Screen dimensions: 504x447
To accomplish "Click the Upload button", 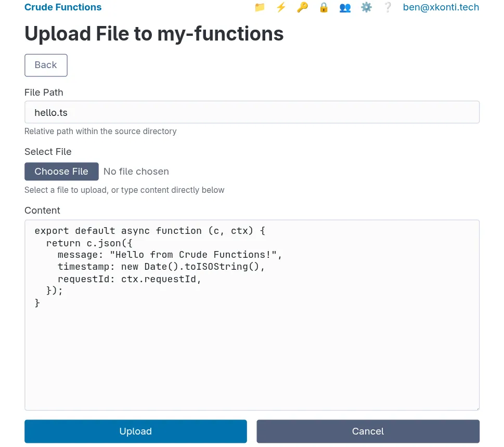I will tap(135, 431).
